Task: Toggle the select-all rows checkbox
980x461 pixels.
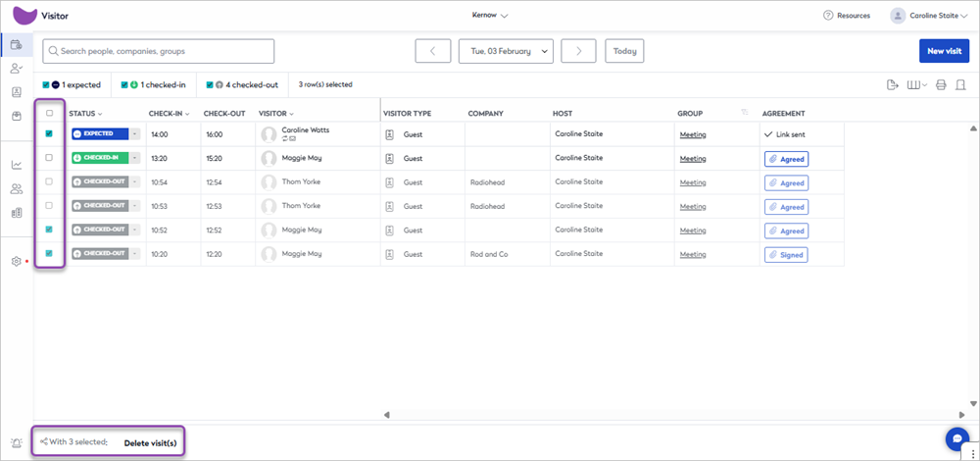Action: tap(49, 113)
